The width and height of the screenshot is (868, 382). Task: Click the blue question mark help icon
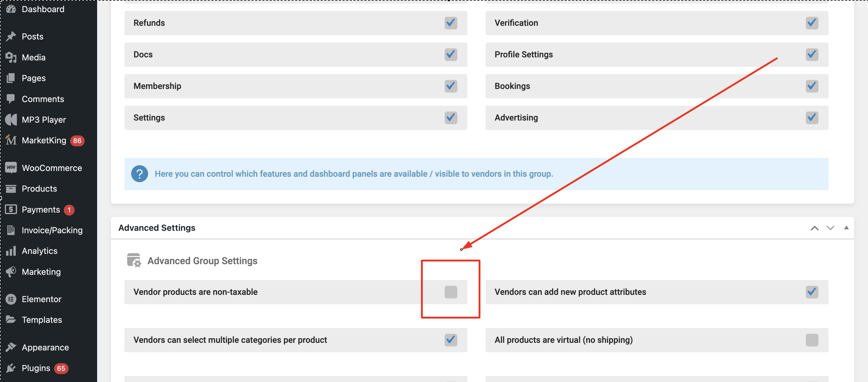coord(140,174)
